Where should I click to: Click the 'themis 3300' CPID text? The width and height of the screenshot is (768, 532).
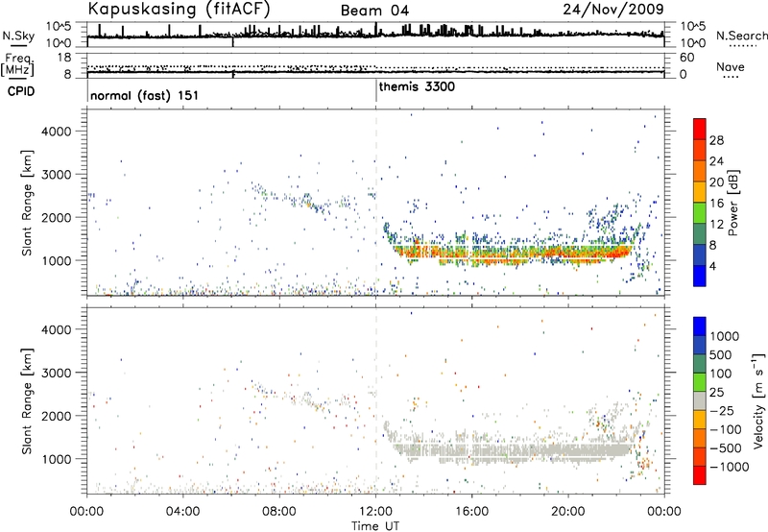pos(417,86)
